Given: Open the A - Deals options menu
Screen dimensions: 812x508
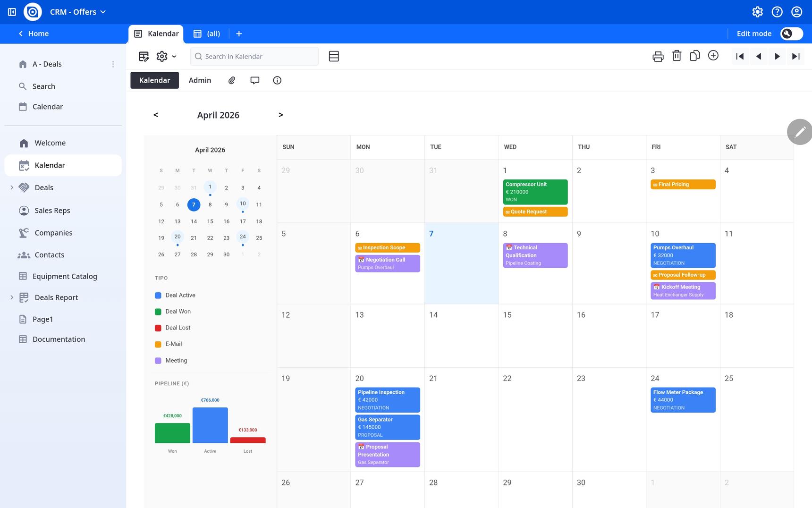Looking at the screenshot, I should tap(113, 64).
